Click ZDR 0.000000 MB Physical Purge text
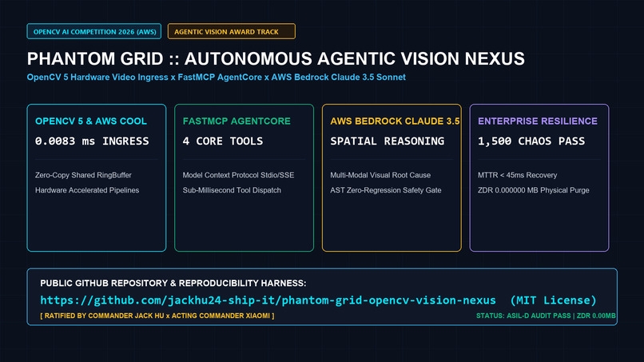Screen dimensions: 644x362 click(x=534, y=190)
